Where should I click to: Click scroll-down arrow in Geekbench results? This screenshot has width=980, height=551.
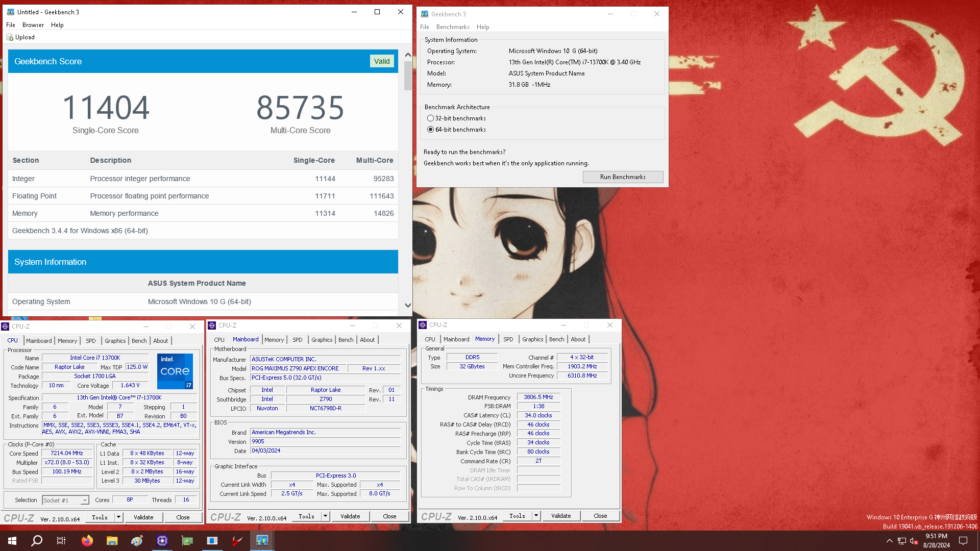click(408, 305)
